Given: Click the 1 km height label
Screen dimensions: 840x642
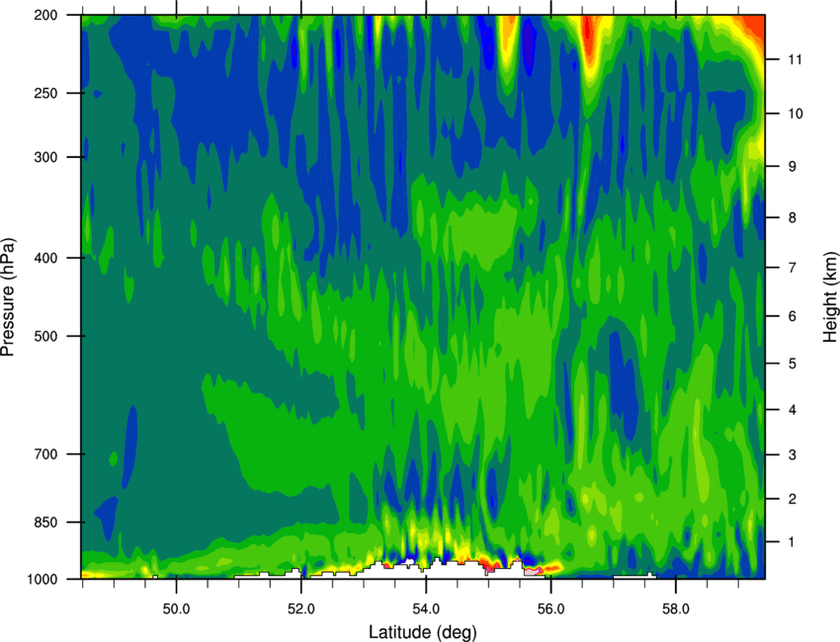Looking at the screenshot, I should click(792, 542).
